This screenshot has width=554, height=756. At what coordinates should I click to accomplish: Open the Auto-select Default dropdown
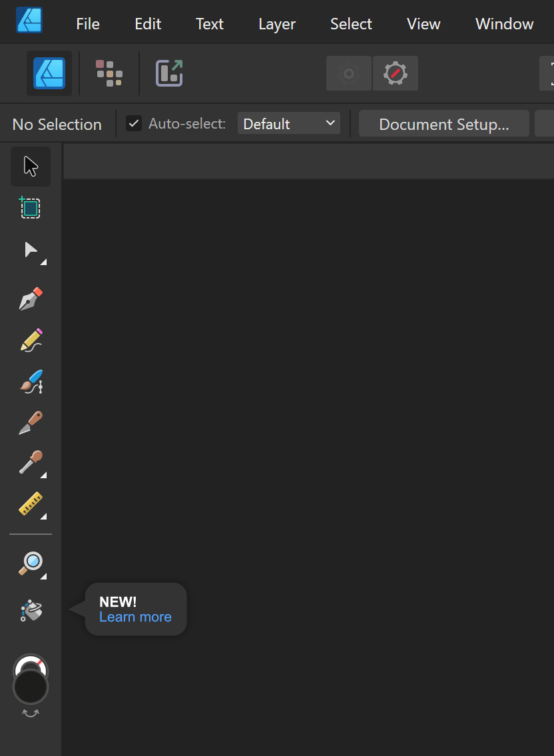pos(288,123)
